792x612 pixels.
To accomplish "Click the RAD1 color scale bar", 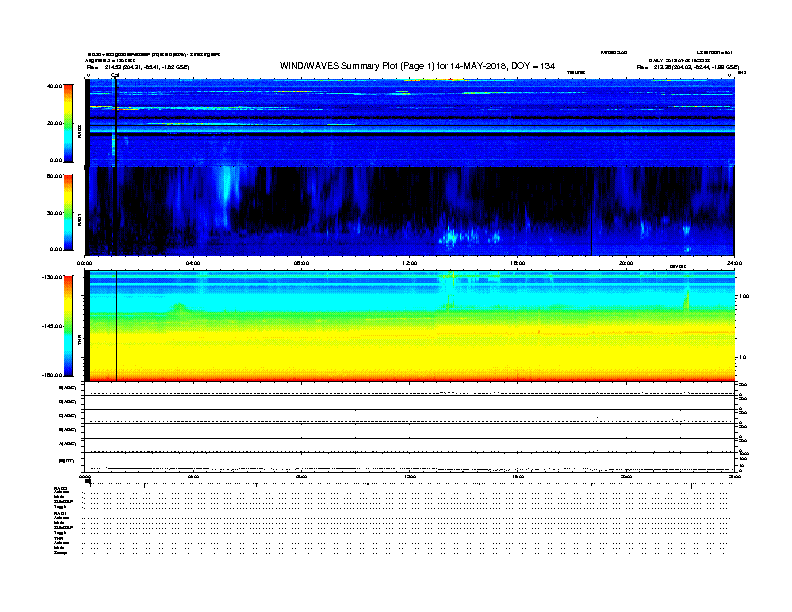I will [68, 213].
